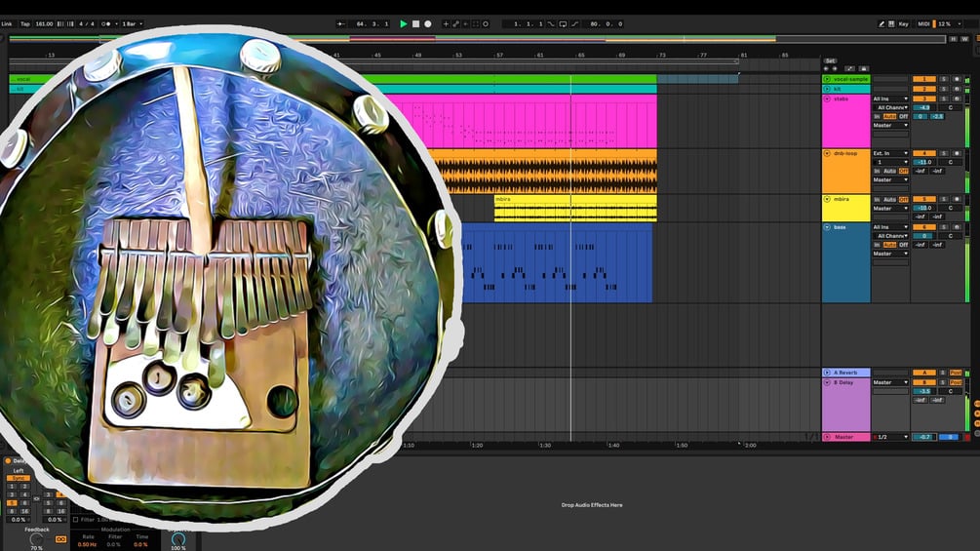The height and width of the screenshot is (551, 980).
Task: Enable Draw Mode pencil icon
Action: click(x=882, y=23)
